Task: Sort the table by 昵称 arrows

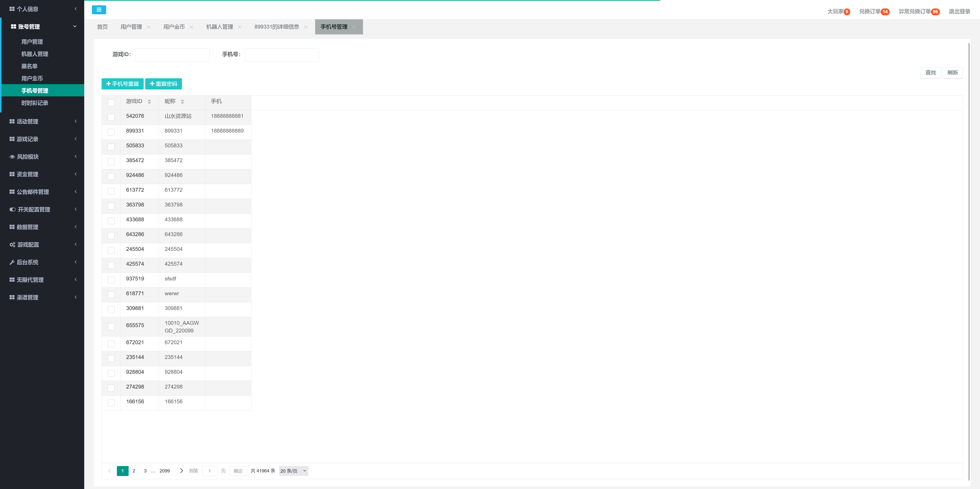Action: click(x=183, y=101)
